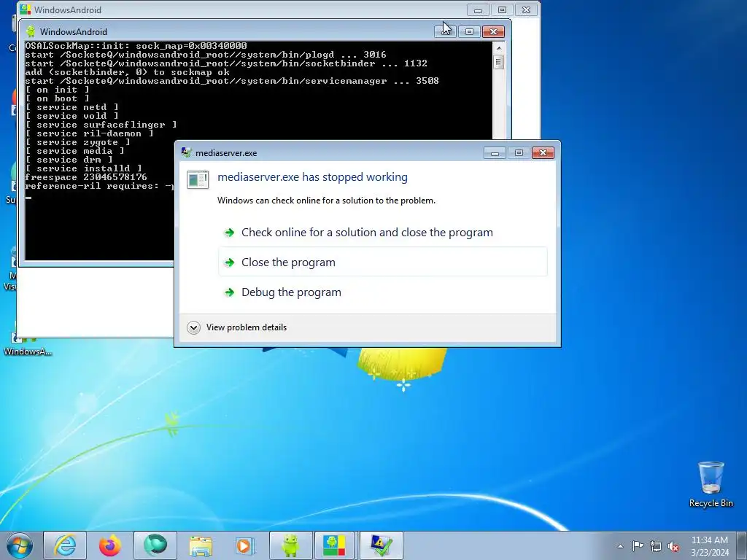Click '[ service surfaceflinger ]' console line
Screen dimensions: 747x560
coord(101,125)
